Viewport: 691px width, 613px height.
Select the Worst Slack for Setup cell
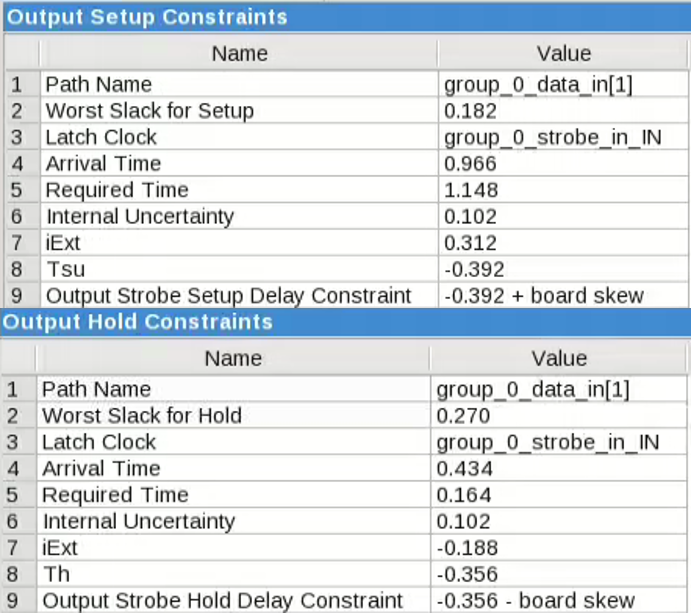click(150, 111)
